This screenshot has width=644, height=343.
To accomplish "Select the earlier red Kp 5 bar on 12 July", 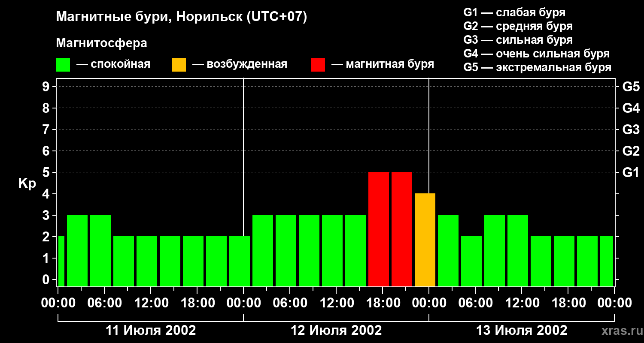I will tap(379, 229).
